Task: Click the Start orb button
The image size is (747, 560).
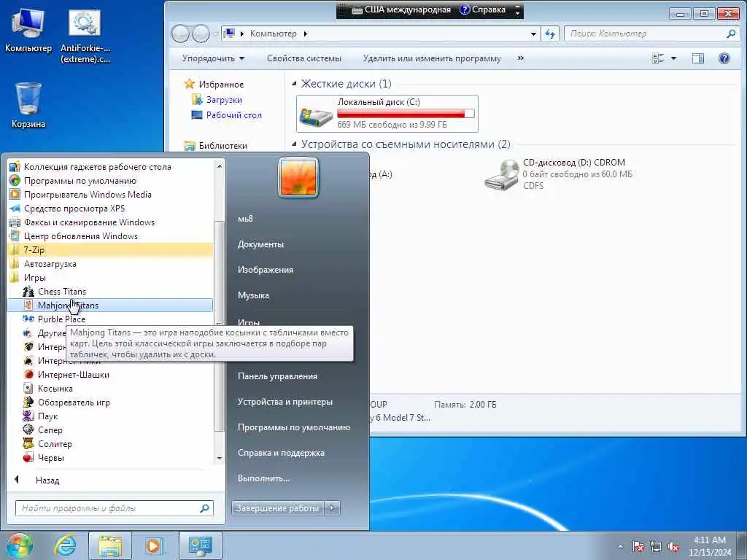Action: pyautogui.click(x=19, y=545)
